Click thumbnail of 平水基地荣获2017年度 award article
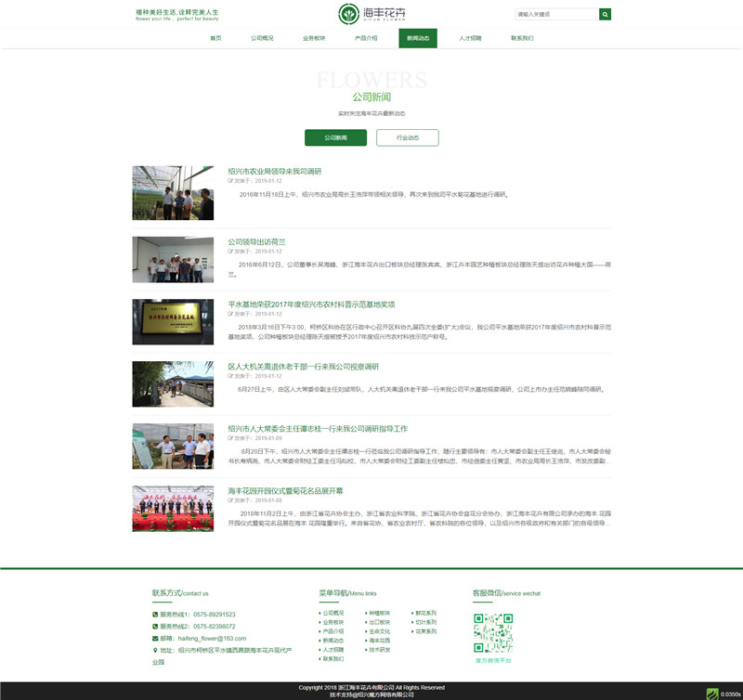The width and height of the screenshot is (743, 700). click(173, 321)
